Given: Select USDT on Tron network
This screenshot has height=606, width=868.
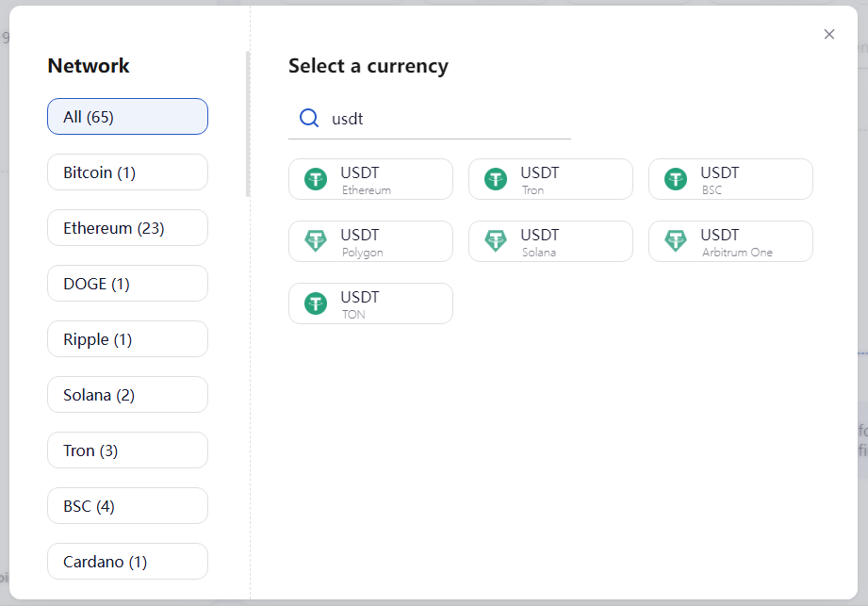Looking at the screenshot, I should point(550,179).
